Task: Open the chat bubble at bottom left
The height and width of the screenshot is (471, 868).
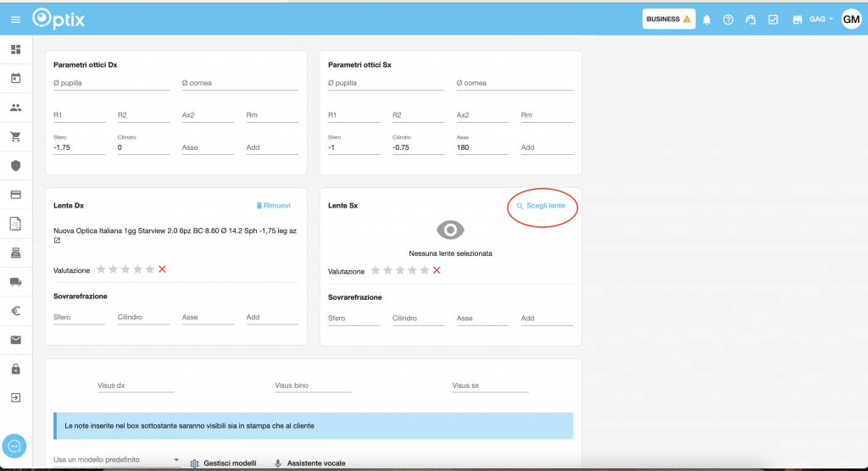Action: [15, 446]
